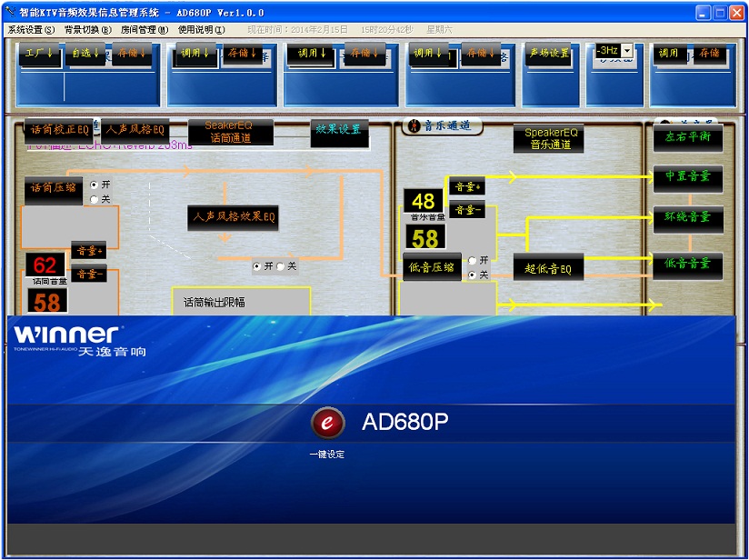Open the 声场设置 button
Viewport: 749px width, 560px height.
tap(550, 54)
